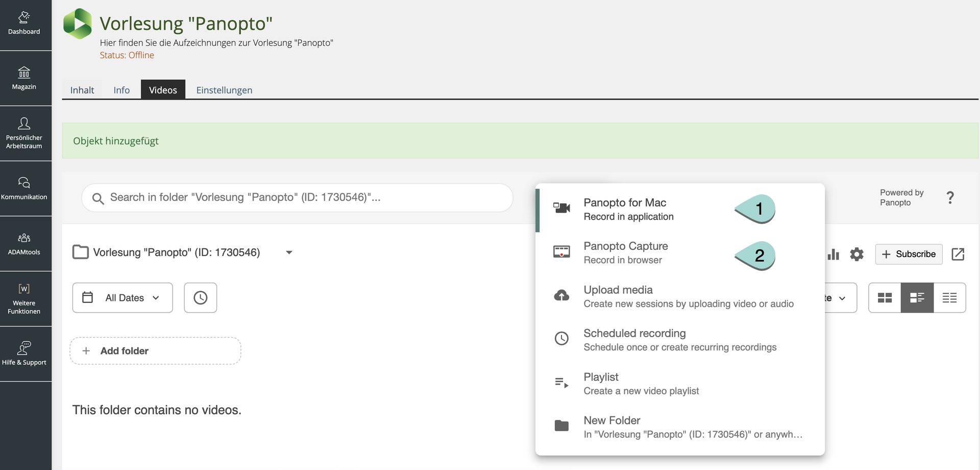The height and width of the screenshot is (470, 980).
Task: Open Magazin in the sidebar
Action: coord(24,78)
